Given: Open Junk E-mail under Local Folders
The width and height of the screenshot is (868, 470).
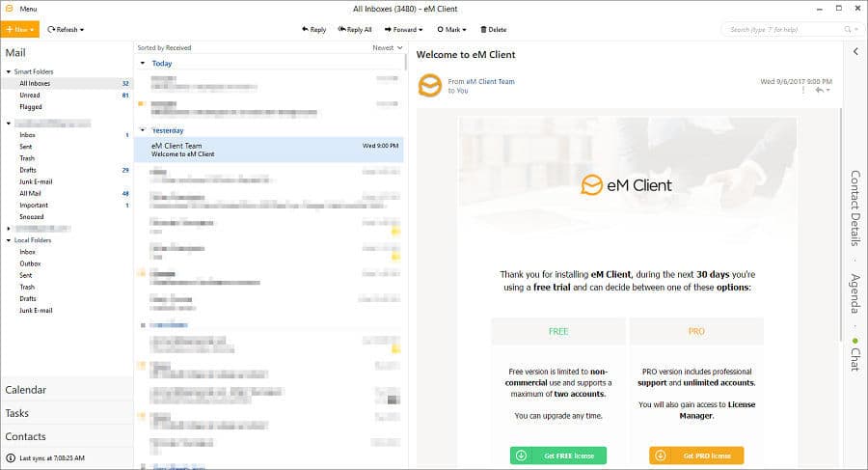Looking at the screenshot, I should [x=67, y=311].
